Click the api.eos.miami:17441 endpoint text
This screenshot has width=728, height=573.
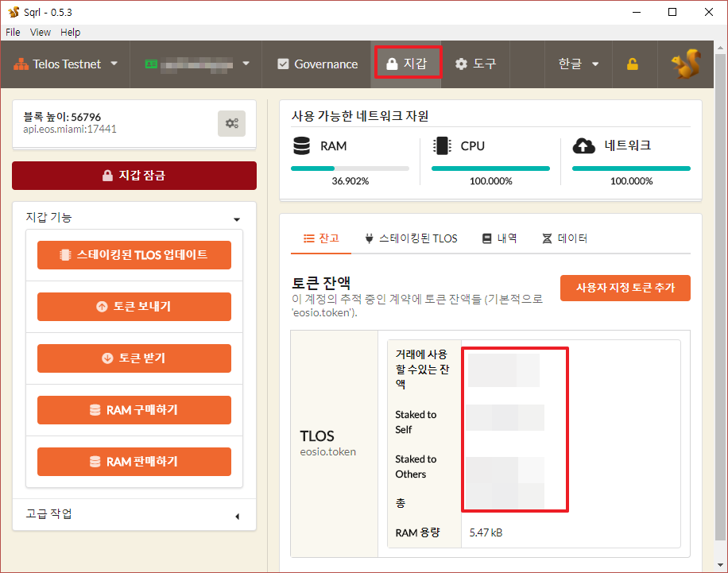(x=70, y=129)
